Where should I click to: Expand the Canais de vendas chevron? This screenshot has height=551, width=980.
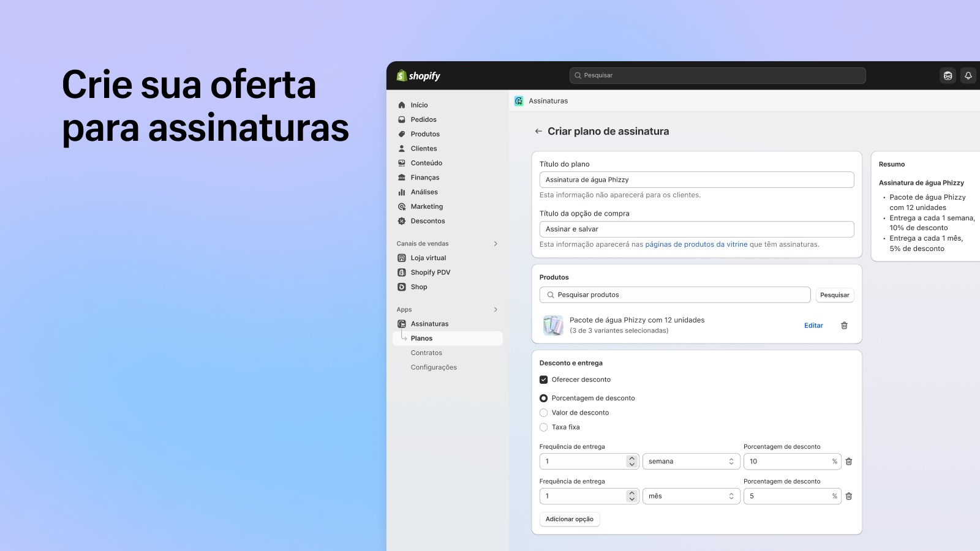(x=496, y=244)
